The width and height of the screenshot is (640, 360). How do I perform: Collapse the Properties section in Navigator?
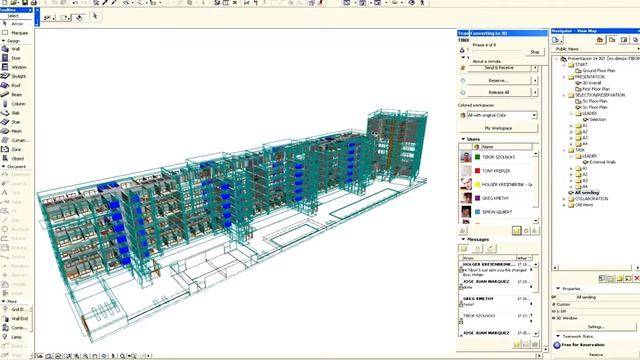point(558,289)
